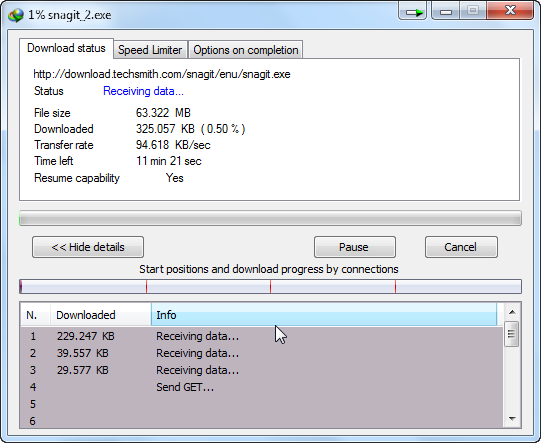Click the heading 'Start positions and download progress by connections'
Image resolution: width=541 pixels, height=443 pixels.
coord(269,269)
